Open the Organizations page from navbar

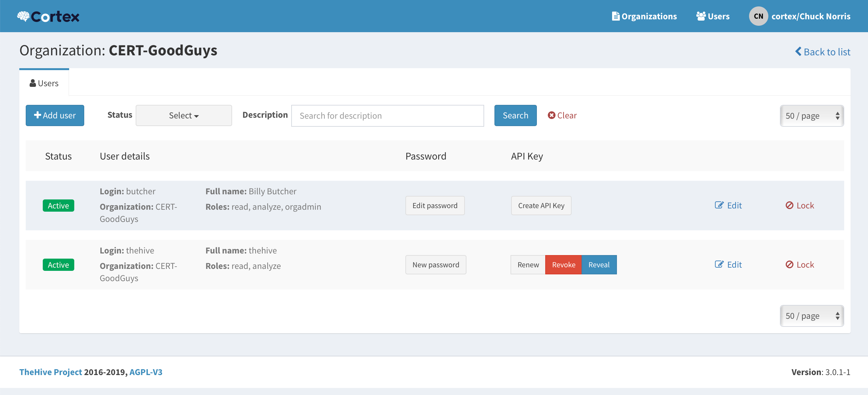[x=644, y=16]
